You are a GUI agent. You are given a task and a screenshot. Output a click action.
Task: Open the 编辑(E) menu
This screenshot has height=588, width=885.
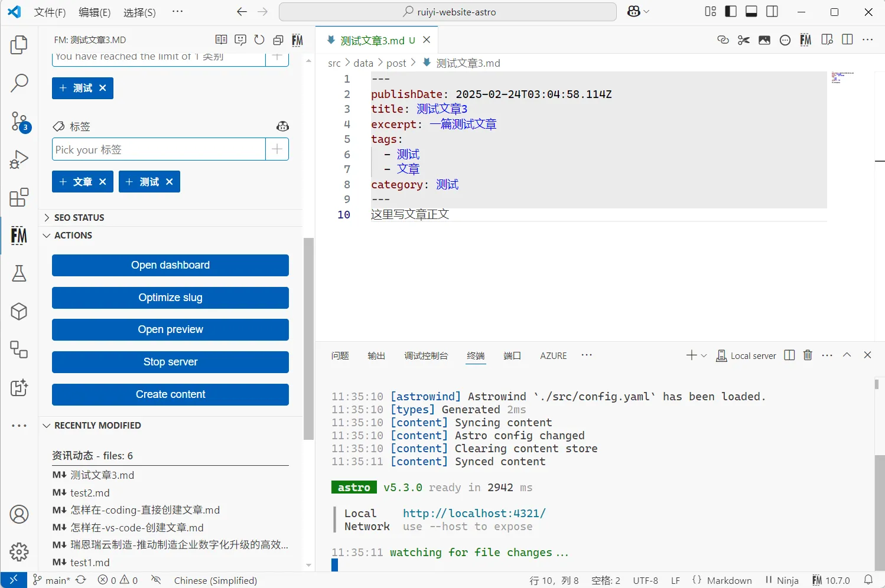tap(95, 12)
